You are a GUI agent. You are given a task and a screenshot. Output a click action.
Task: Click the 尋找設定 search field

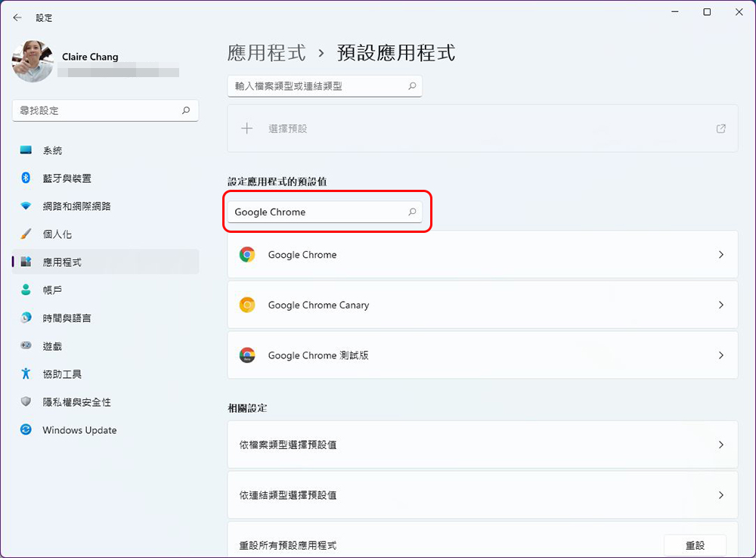(105, 110)
